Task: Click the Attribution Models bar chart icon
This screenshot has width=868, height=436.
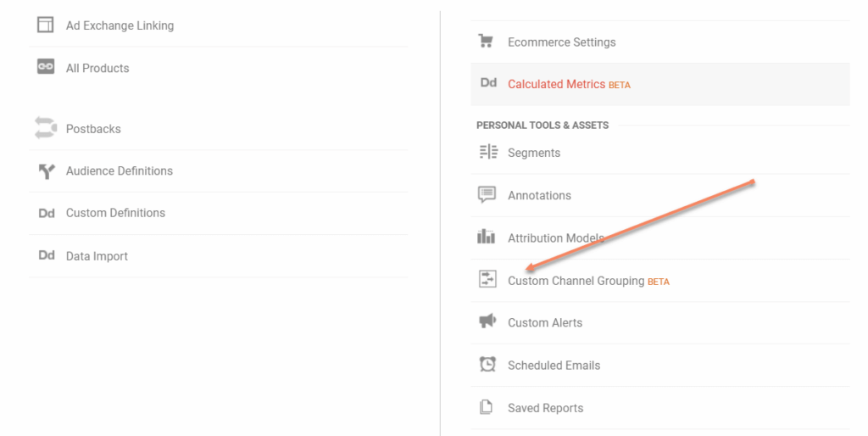Action: coord(486,237)
